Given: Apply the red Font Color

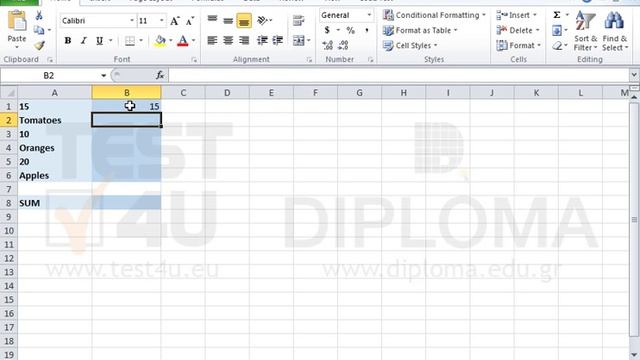Looking at the screenshot, I should pyautogui.click(x=183, y=40).
